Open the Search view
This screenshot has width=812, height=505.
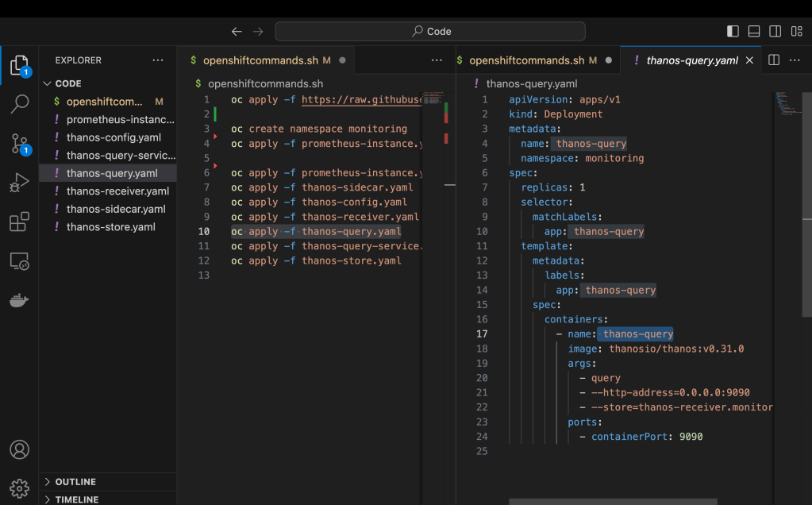[19, 103]
